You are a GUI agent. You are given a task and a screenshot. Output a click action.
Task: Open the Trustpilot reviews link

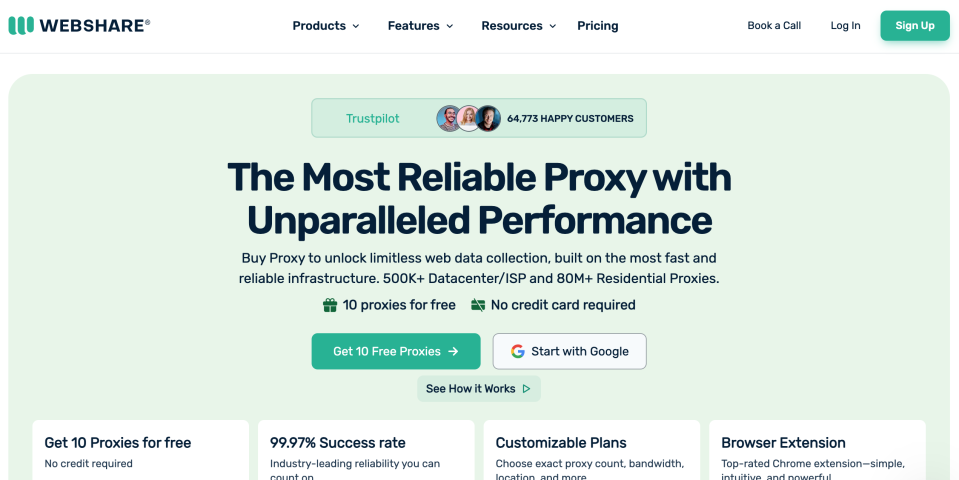(x=372, y=118)
